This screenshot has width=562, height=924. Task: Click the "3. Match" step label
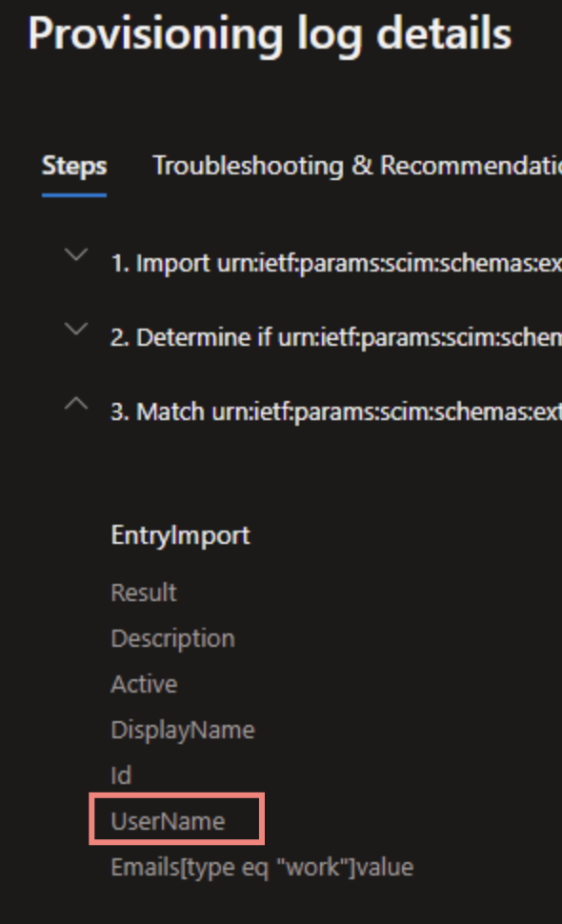tap(157, 412)
